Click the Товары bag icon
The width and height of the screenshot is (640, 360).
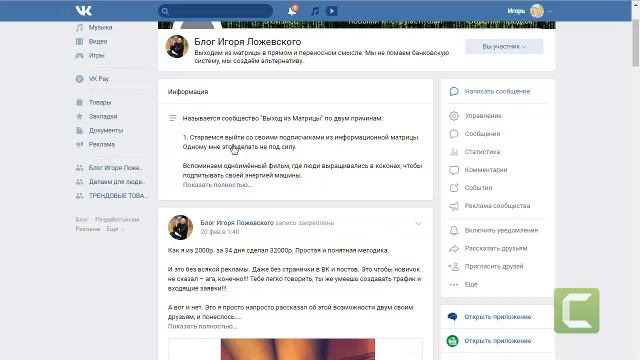coord(80,102)
